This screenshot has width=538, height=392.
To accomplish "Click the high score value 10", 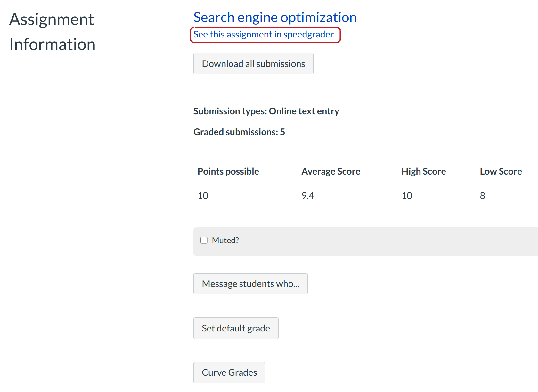I will pos(407,195).
